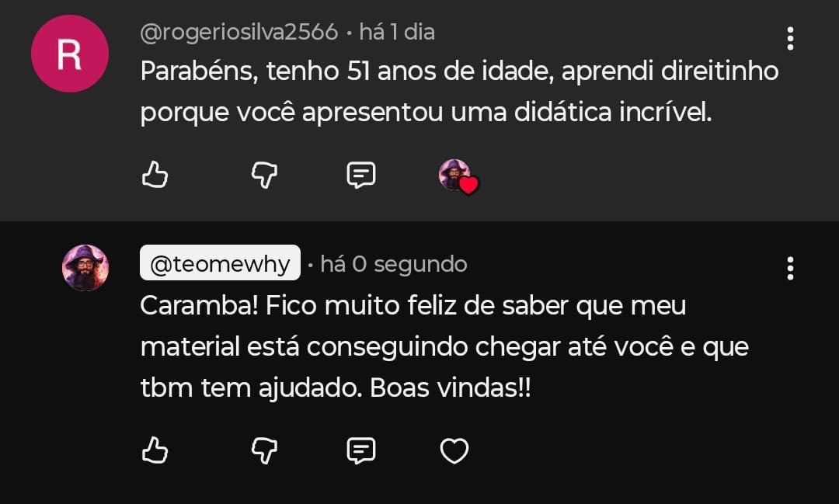Click the word "Caramba!" in the reply

click(199, 306)
